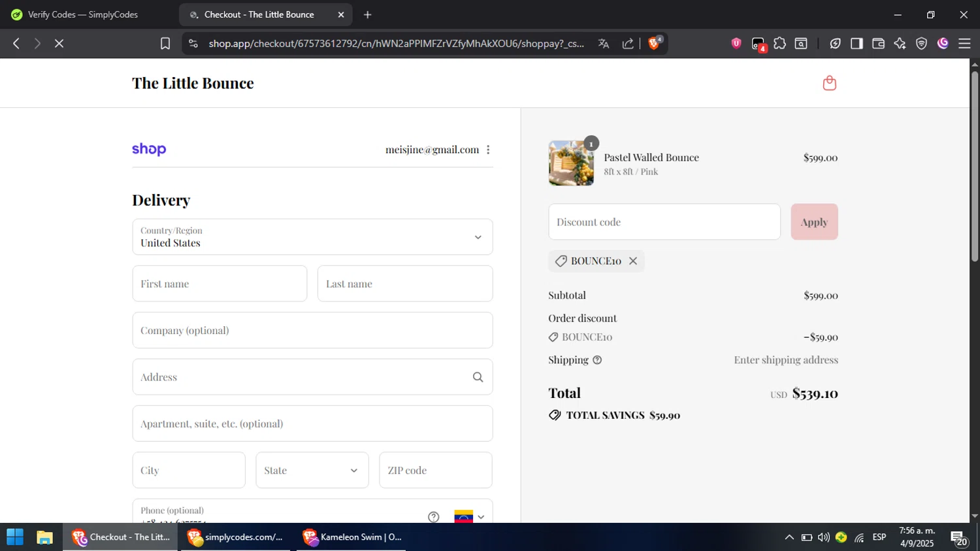Click the Discount code input
The width and height of the screenshot is (980, 551).
click(x=664, y=222)
